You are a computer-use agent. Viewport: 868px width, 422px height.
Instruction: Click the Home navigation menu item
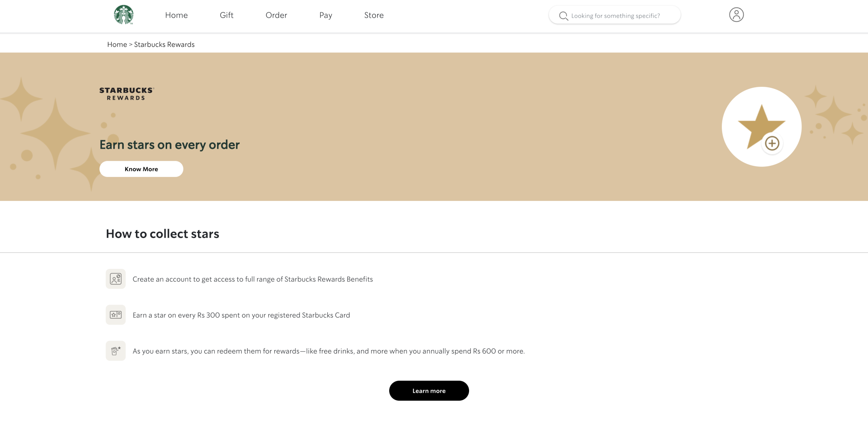coord(176,15)
